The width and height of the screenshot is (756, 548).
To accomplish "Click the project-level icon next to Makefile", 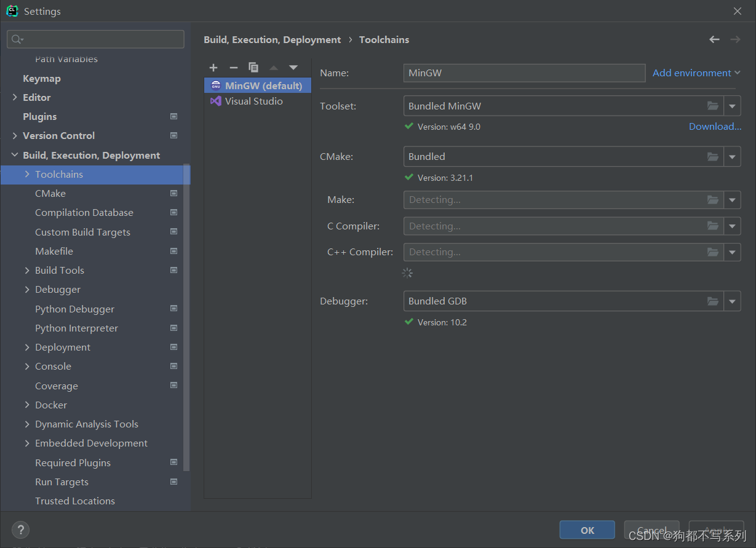I will click(173, 251).
